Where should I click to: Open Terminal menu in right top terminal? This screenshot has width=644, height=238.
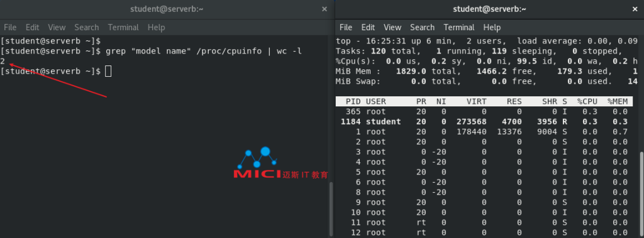pos(459,28)
